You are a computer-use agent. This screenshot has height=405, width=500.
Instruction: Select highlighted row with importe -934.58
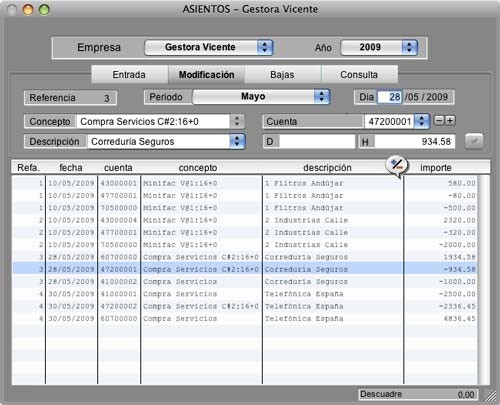point(245,269)
